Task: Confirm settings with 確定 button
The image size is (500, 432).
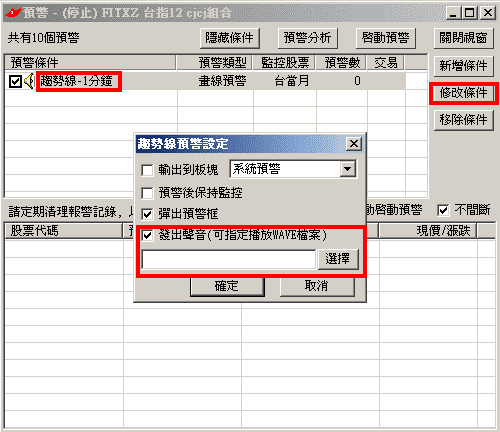Action: (x=227, y=286)
